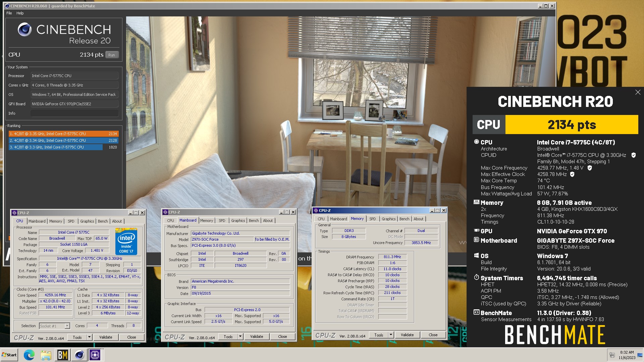Select ranking entry 4C/8T @ 3.34 GHz
Screen dimensions: 644x362
click(63, 140)
